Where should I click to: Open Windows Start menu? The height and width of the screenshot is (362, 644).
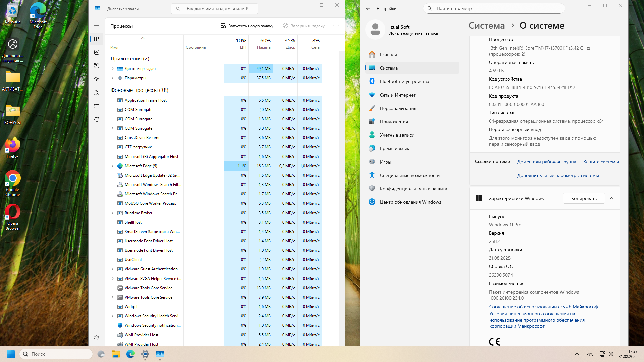click(11, 354)
